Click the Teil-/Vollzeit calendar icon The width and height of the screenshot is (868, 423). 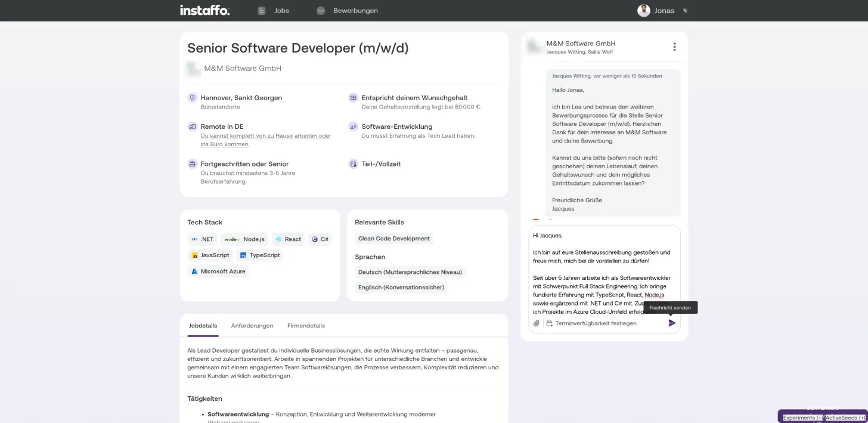pyautogui.click(x=353, y=163)
